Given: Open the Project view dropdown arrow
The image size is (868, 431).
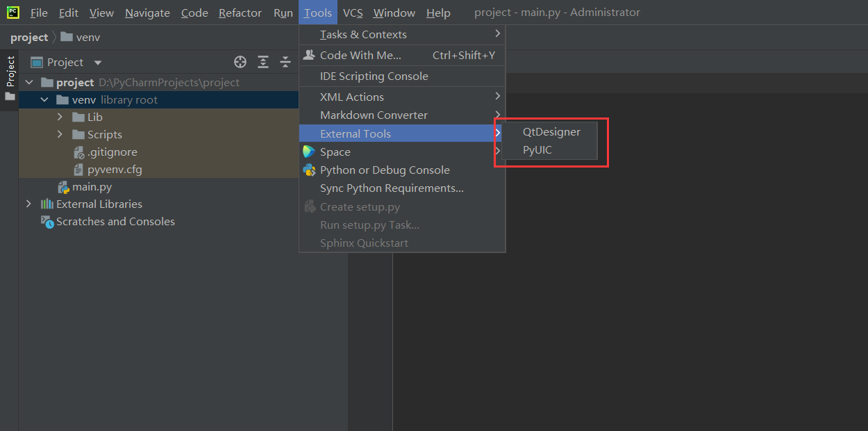Looking at the screenshot, I should pyautogui.click(x=97, y=62).
